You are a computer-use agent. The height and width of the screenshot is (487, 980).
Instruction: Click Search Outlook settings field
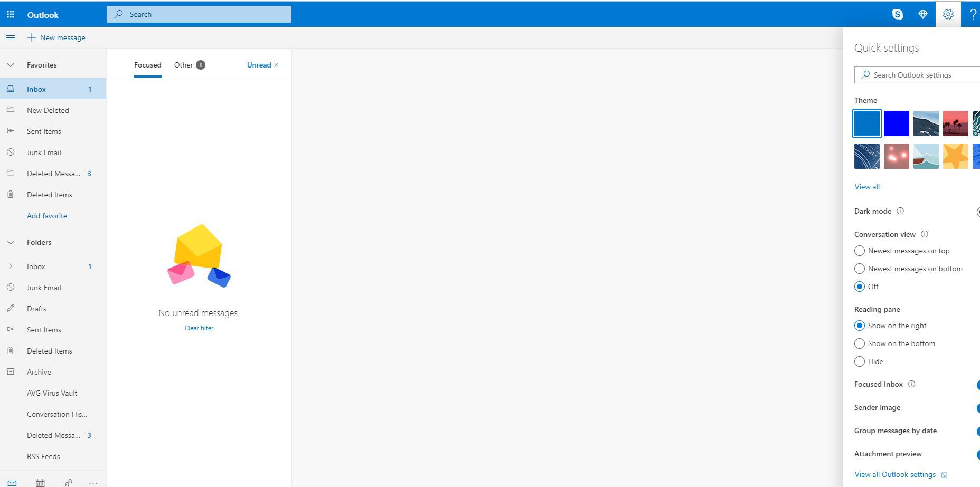pos(917,75)
